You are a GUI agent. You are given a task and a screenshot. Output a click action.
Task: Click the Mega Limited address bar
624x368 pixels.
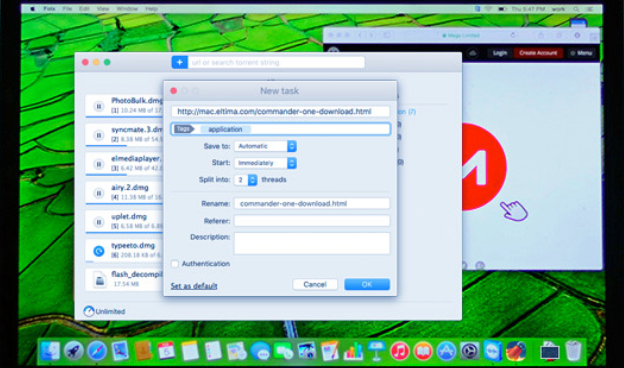(x=462, y=35)
